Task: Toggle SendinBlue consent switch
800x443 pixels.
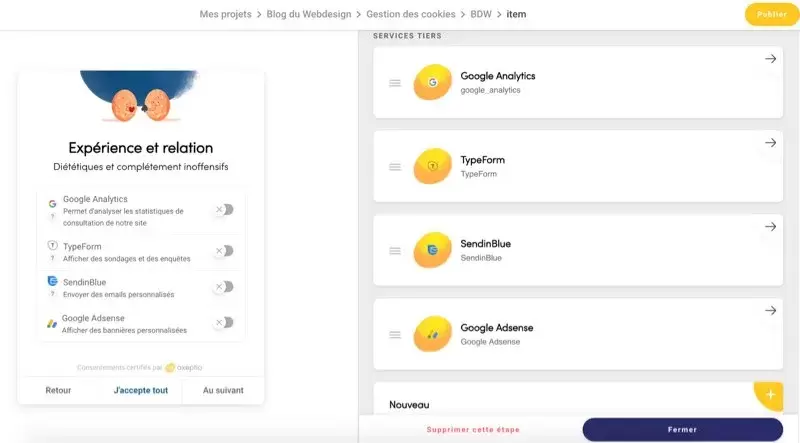Action: (x=223, y=287)
